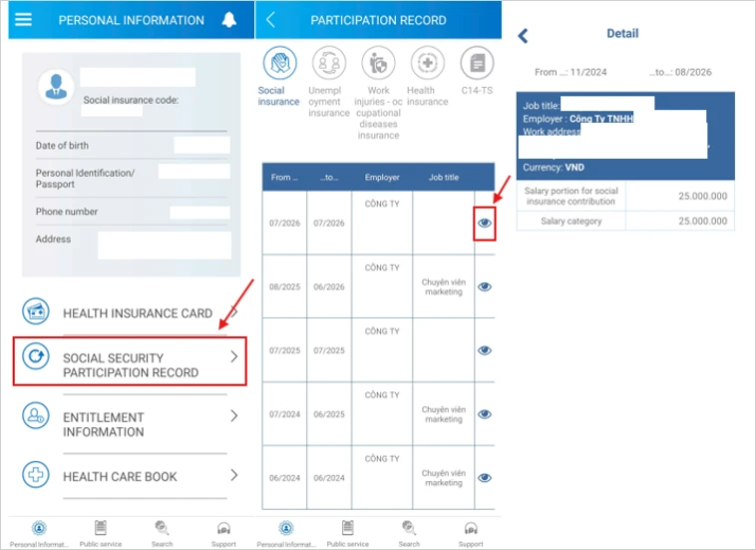Image resolution: width=756 pixels, height=550 pixels.
Task: Expand Health Insurance Card chevron
Action: point(234,311)
